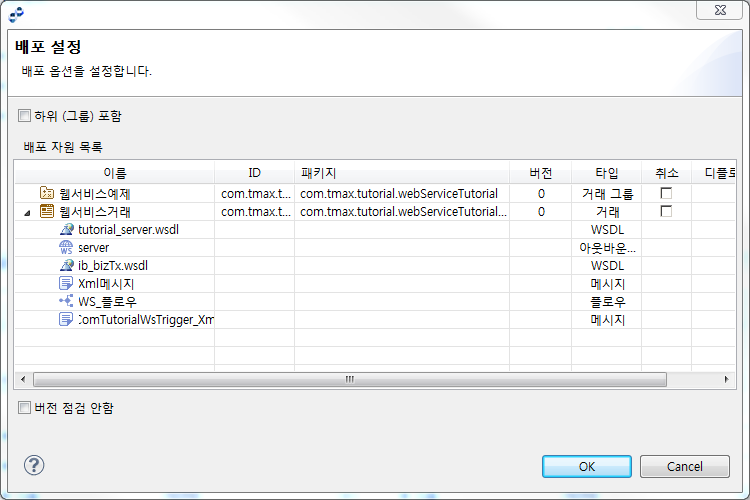Click the tutorial_server.wsdl file icon

pyautogui.click(x=66, y=229)
